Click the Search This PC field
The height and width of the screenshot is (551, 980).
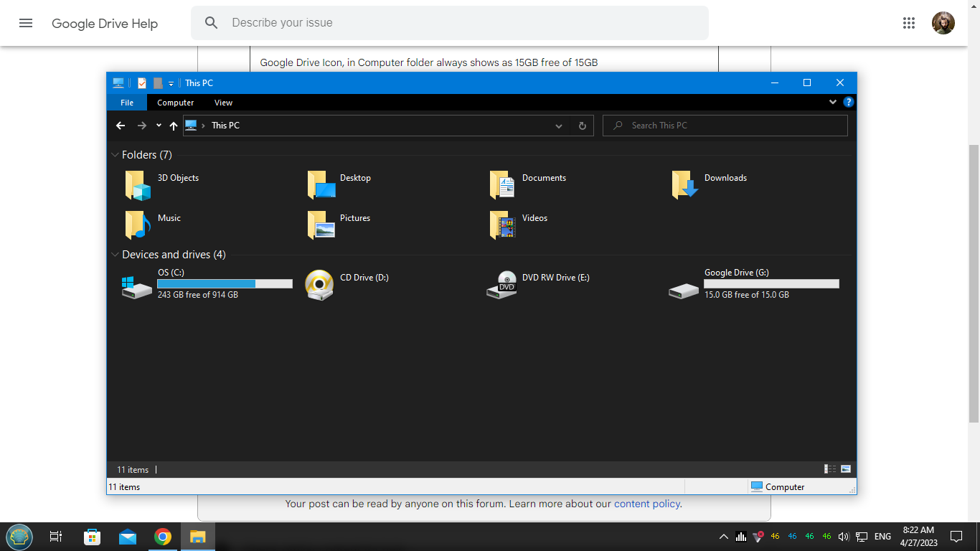click(x=725, y=126)
